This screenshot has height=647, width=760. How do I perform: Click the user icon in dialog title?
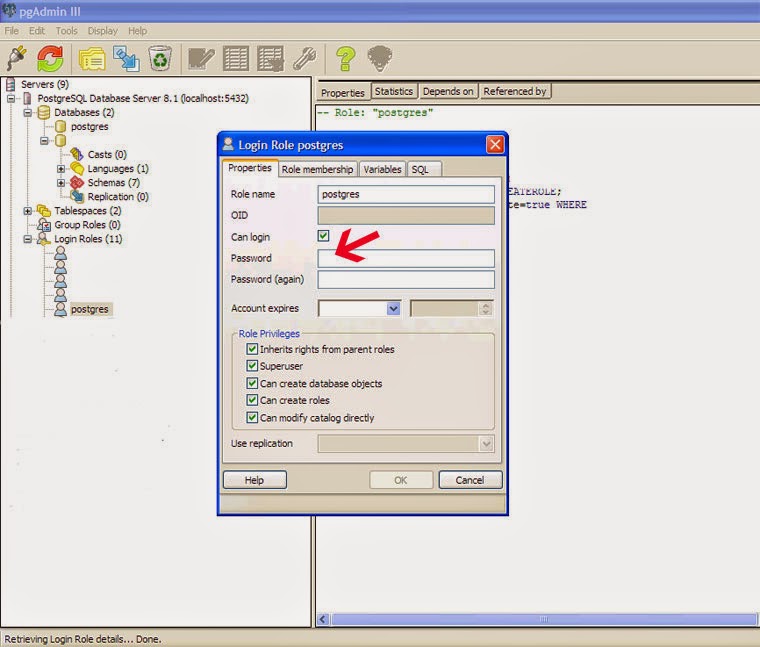click(228, 144)
